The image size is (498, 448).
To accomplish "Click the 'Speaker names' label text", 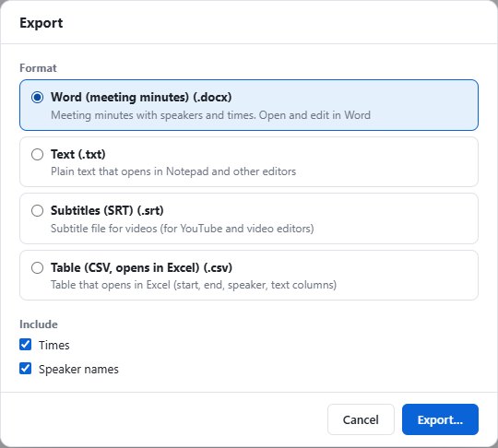I will click(78, 370).
